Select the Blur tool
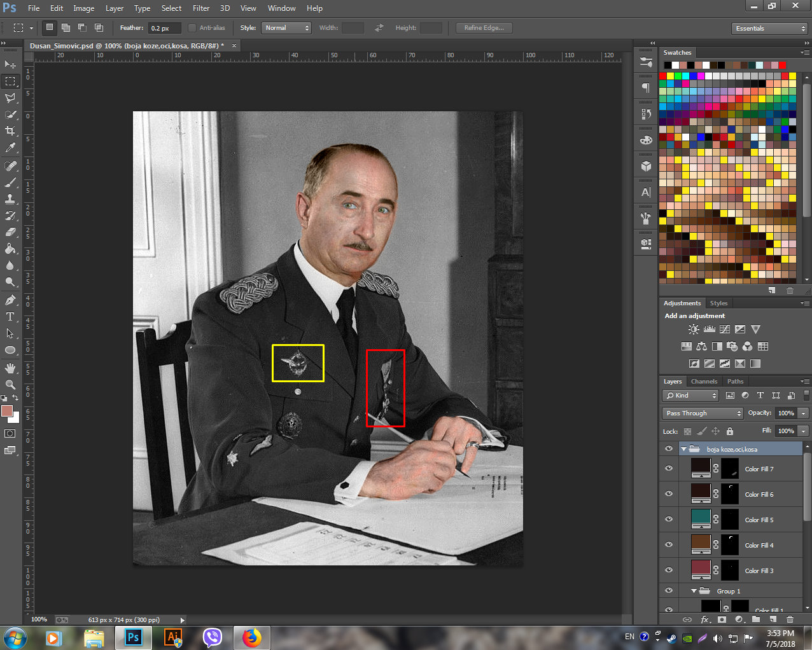Image resolution: width=812 pixels, height=650 pixels. click(10, 265)
